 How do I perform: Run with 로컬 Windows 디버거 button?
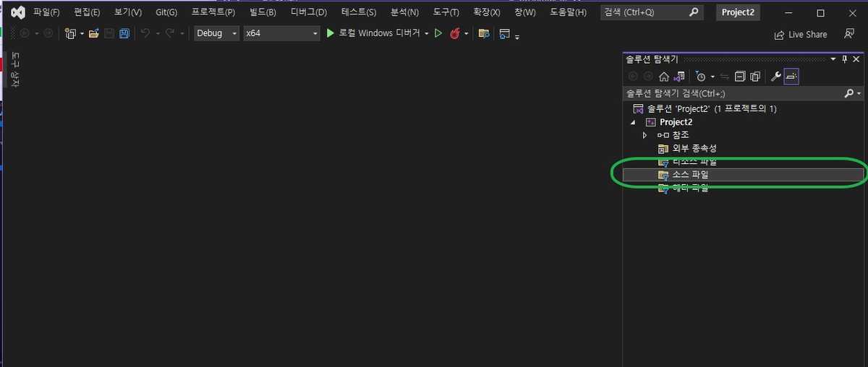[373, 34]
